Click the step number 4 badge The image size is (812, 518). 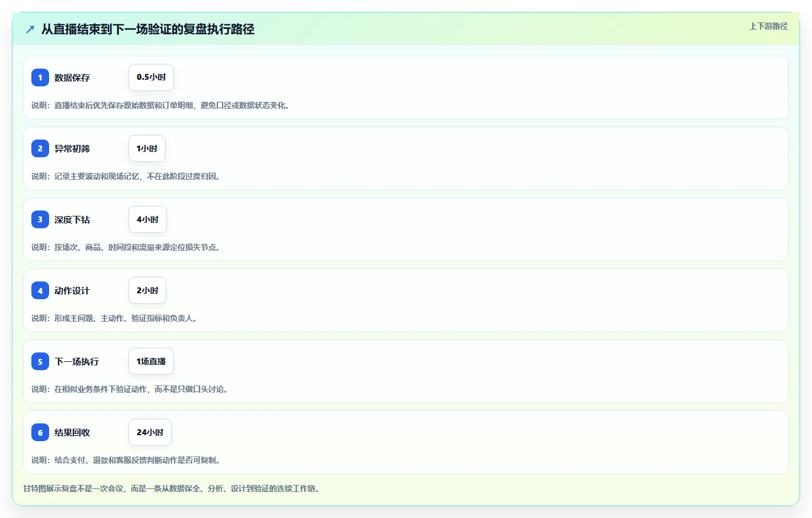[40, 290]
